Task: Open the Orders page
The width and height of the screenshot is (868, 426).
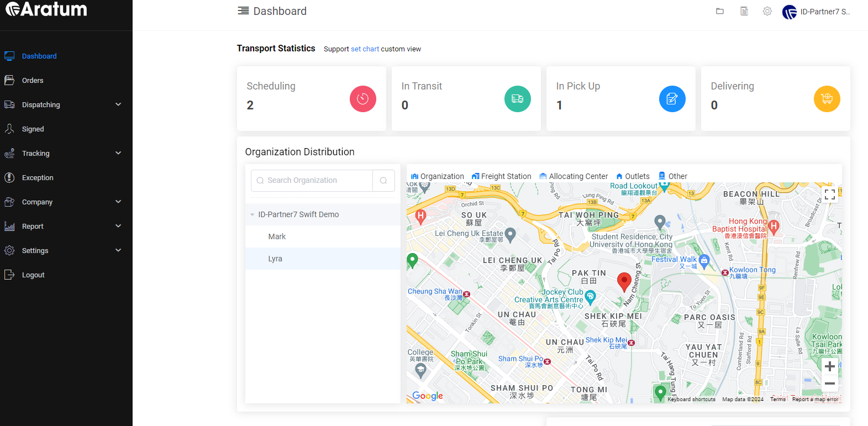Action: [33, 81]
